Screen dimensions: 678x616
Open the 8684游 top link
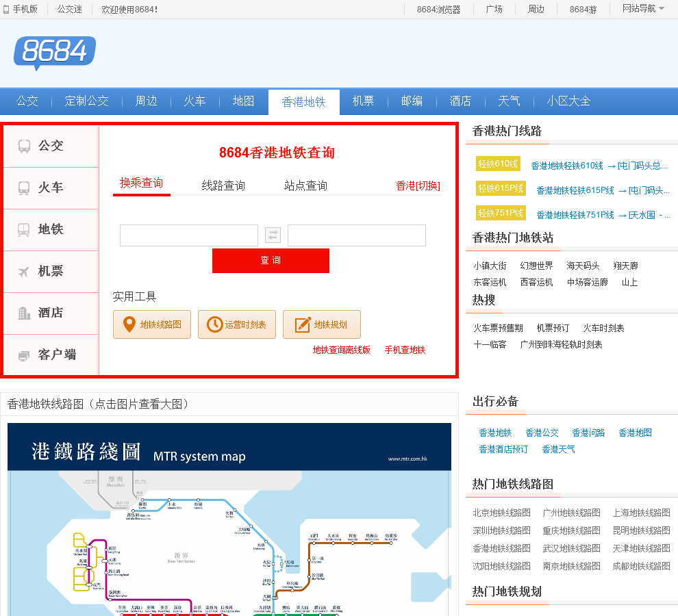583,9
